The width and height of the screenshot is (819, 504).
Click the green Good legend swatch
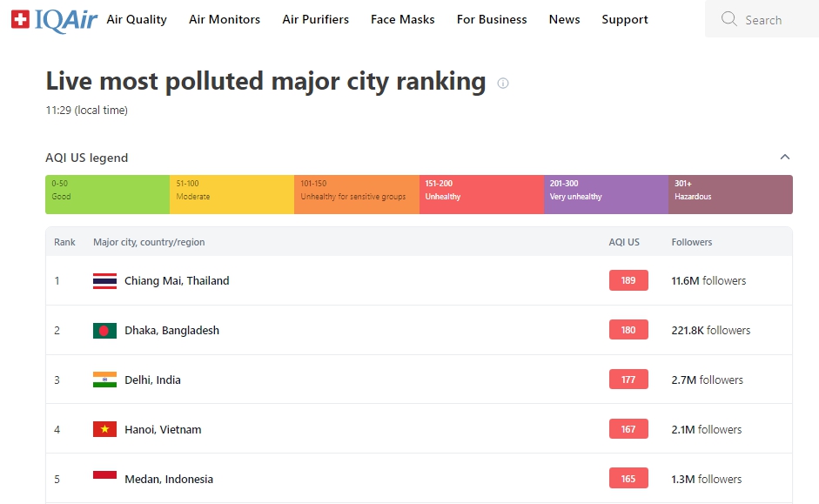107,194
